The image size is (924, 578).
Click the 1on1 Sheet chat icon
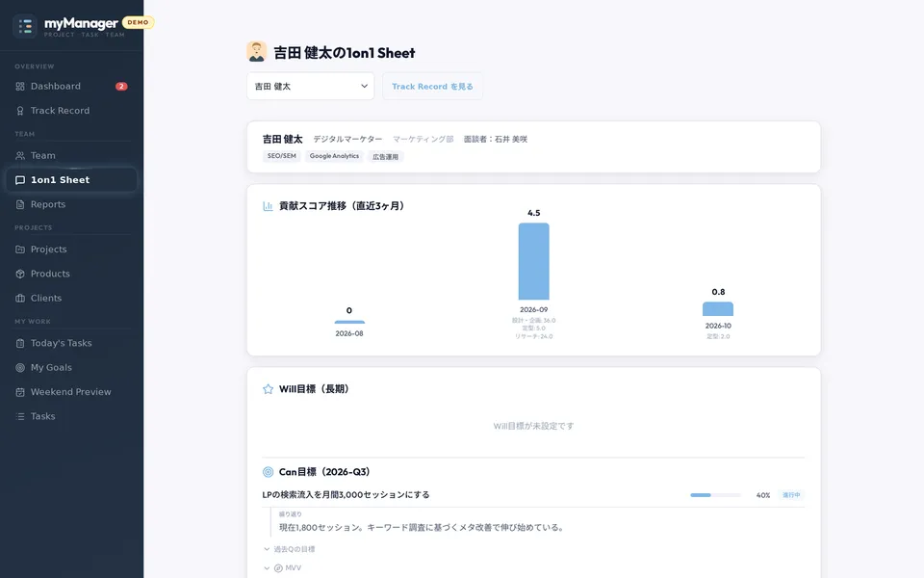(x=20, y=180)
